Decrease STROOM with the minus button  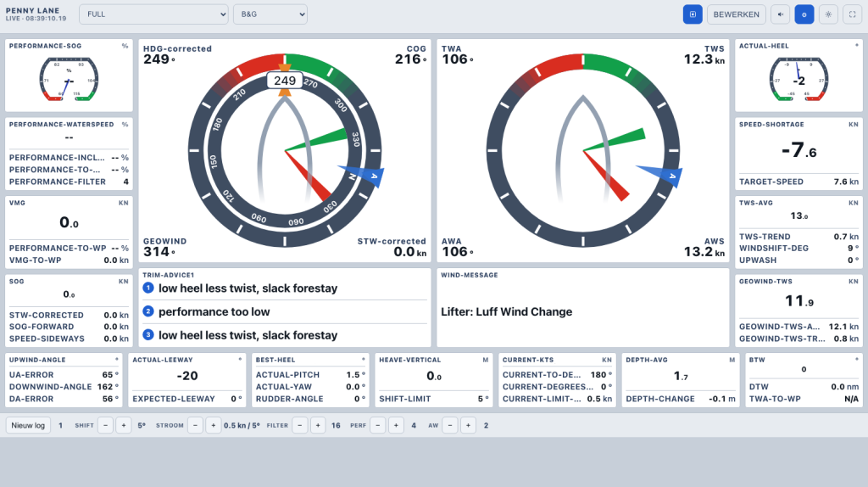coord(196,426)
